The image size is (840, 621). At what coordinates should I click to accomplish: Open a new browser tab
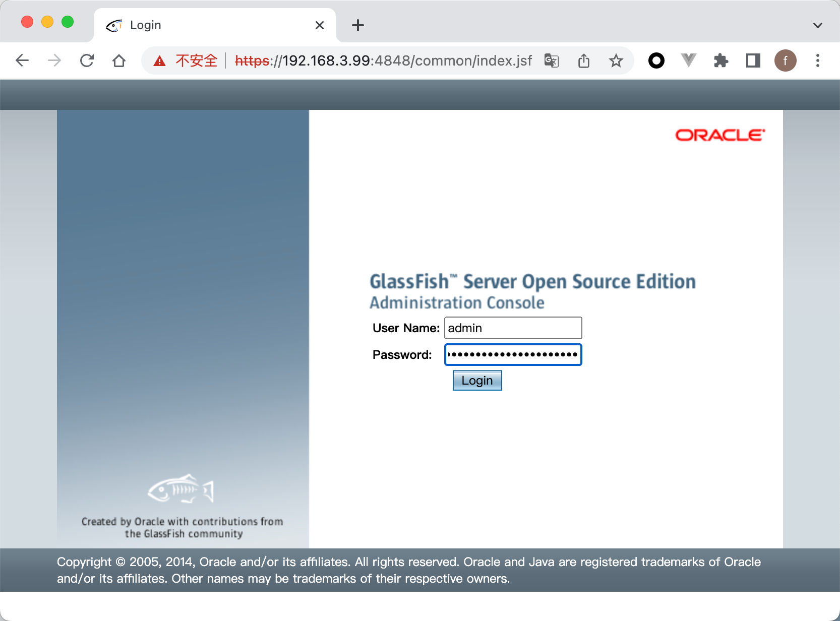point(358,25)
